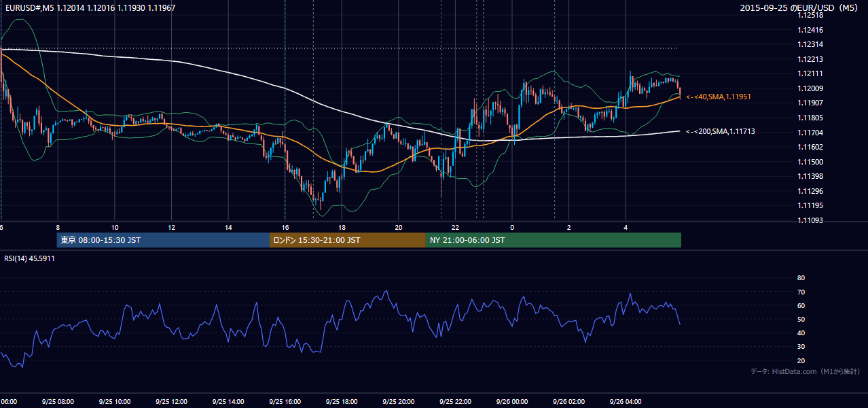Click the 9/25 20:00 date label
This screenshot has height=408, width=868.
399,402
